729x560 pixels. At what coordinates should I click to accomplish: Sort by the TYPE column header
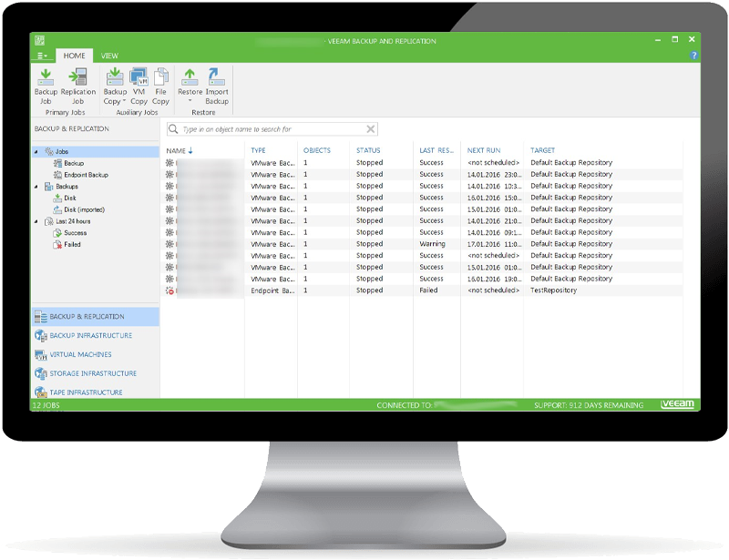[x=258, y=150]
